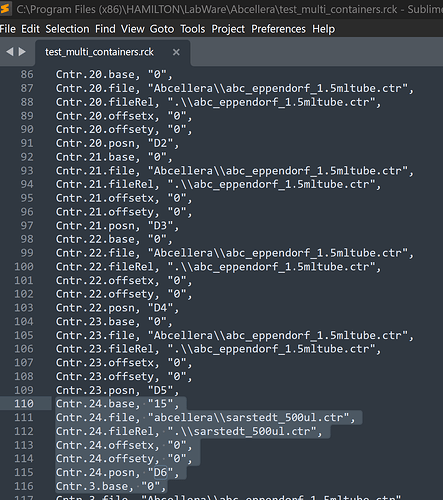Open the View menu
The width and height of the screenshot is (443, 500).
(133, 29)
